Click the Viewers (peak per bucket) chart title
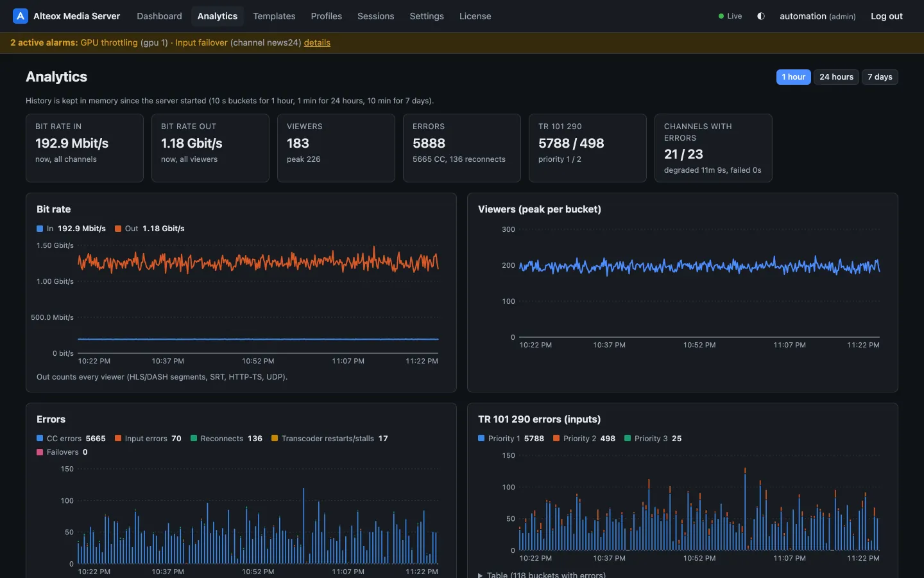Viewport: 924px width, 578px height. tap(540, 209)
